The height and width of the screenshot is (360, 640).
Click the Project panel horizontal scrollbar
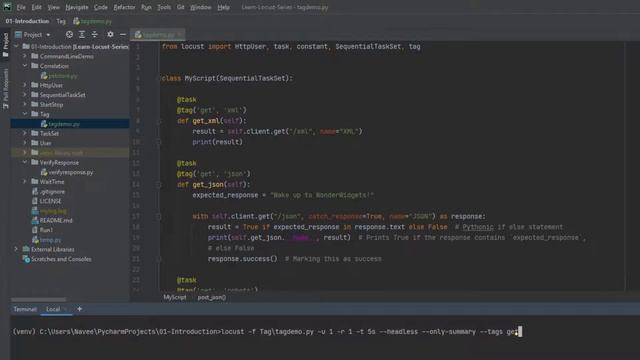[38, 300]
